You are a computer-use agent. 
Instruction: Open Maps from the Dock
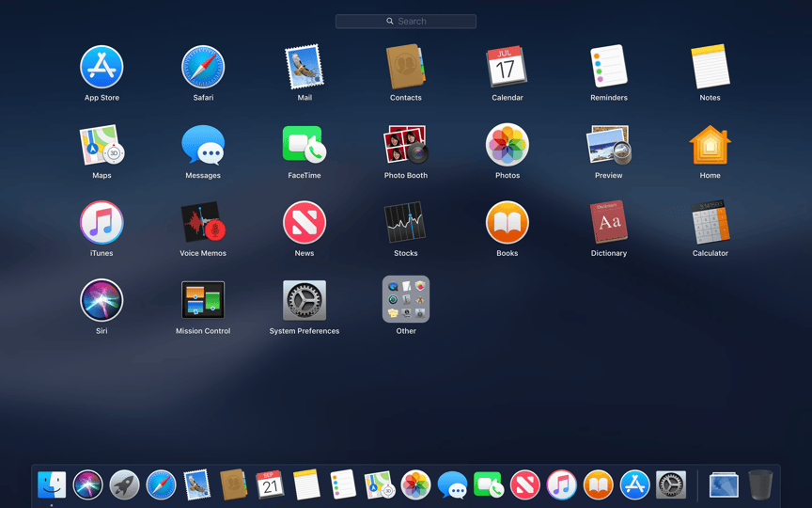(380, 484)
